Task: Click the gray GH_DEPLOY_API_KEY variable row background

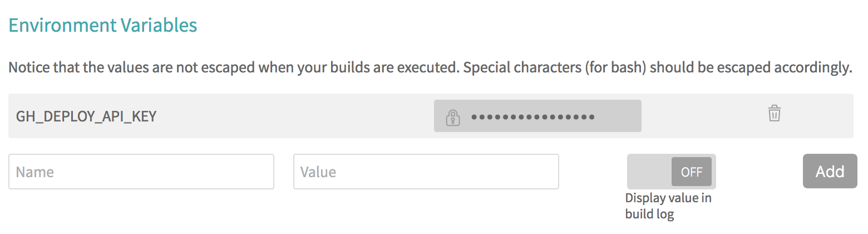Action: click(431, 116)
